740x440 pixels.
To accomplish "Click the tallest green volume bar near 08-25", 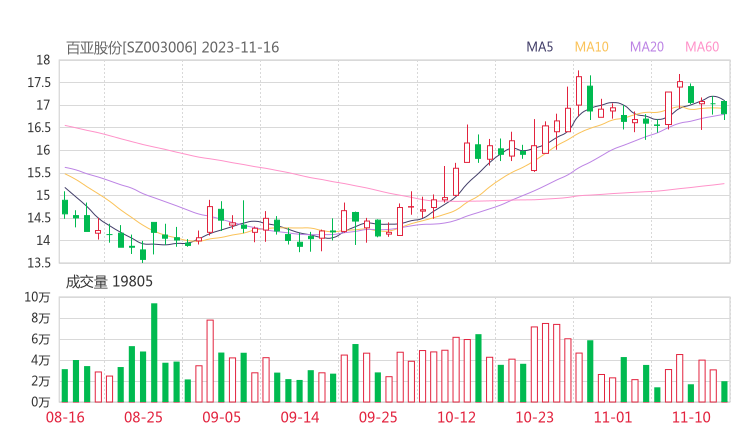I will click(x=154, y=353).
